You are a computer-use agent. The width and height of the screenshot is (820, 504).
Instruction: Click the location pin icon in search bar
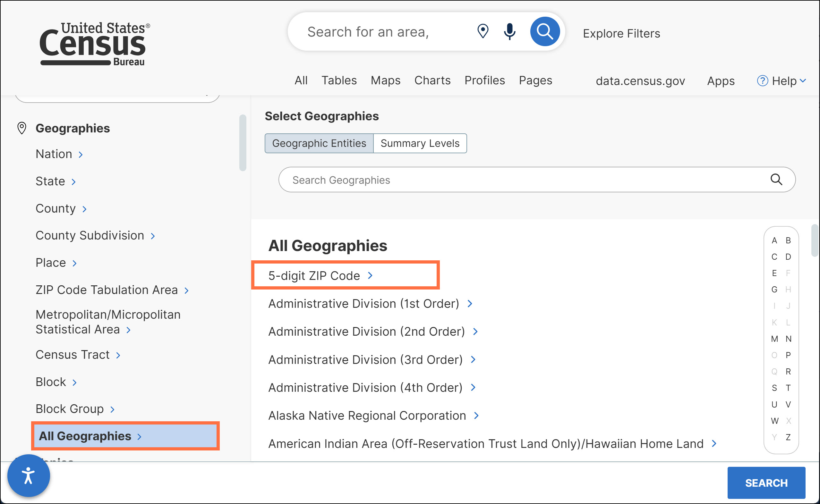tap(483, 32)
